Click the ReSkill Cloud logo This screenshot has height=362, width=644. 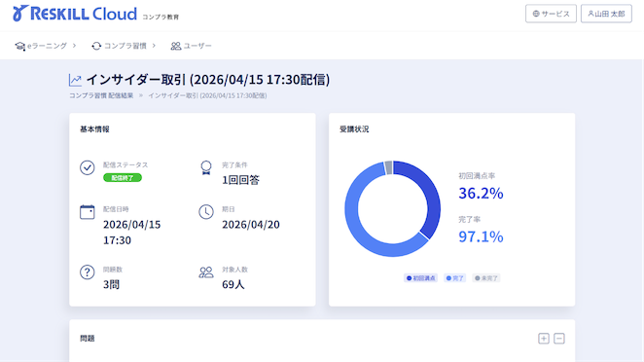click(75, 14)
